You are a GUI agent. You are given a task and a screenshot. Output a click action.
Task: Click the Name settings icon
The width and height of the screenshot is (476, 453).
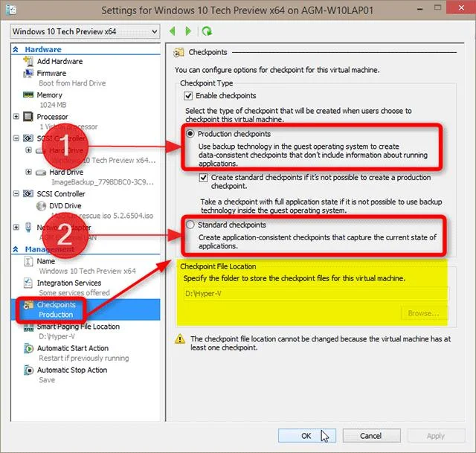tap(28, 261)
